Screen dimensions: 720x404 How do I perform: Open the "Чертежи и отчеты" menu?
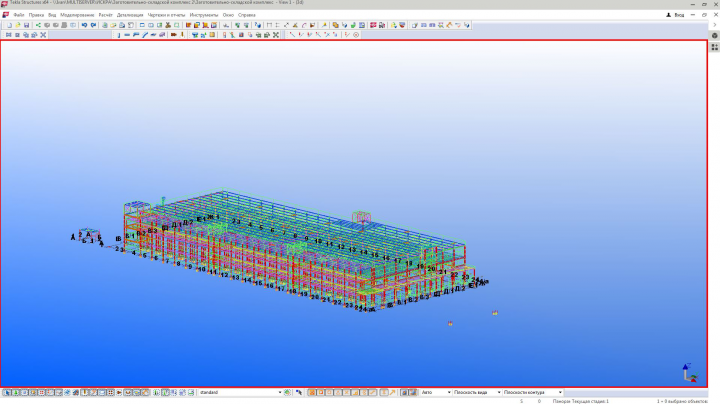(167, 15)
